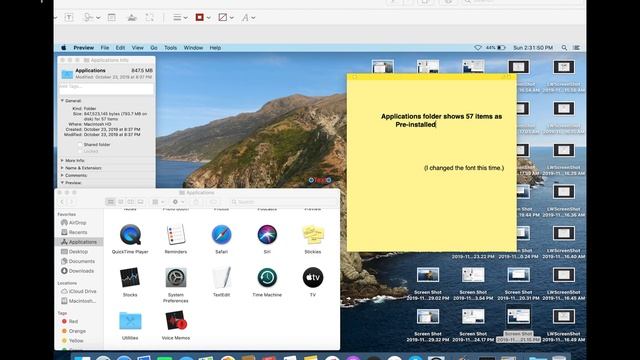
Task: Click the Spotlight search icon in menu bar
Action: pos(564,48)
